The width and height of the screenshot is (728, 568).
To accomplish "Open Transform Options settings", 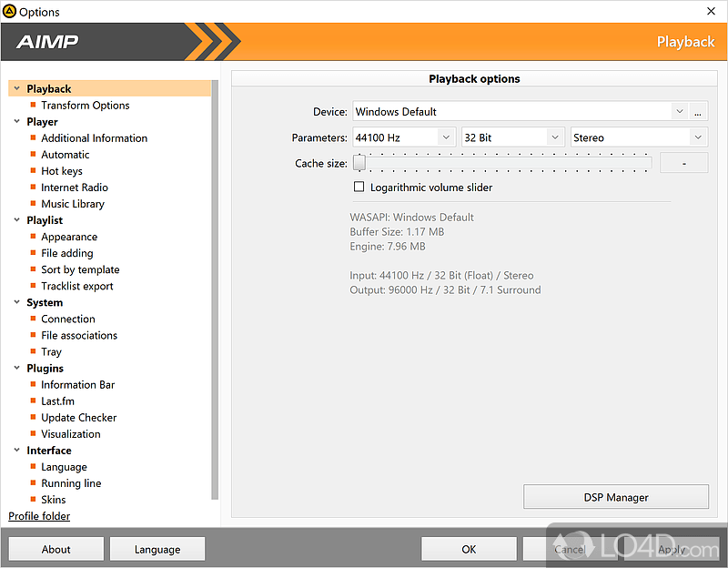I will point(85,105).
